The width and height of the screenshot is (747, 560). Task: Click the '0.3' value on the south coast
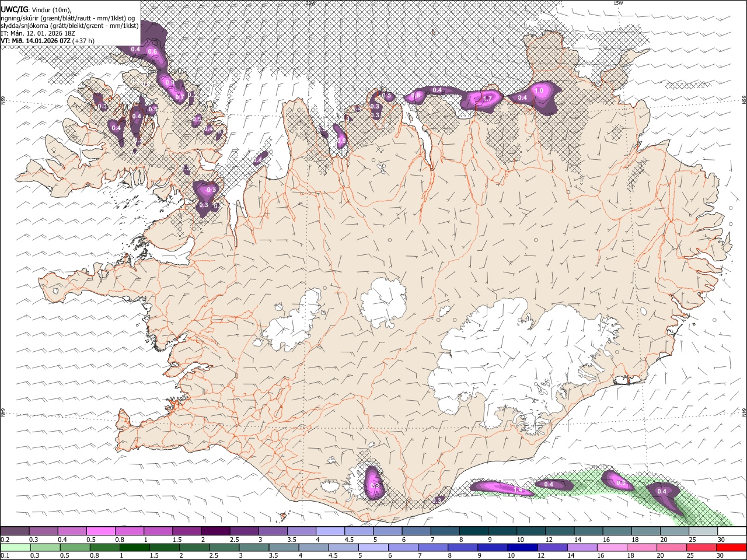tap(437, 501)
